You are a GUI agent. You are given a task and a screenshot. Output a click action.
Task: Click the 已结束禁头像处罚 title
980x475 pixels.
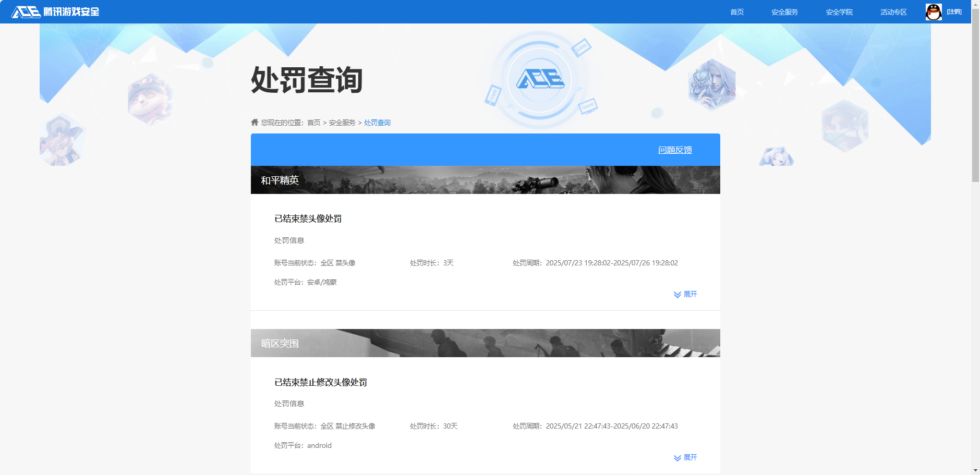[308, 218]
